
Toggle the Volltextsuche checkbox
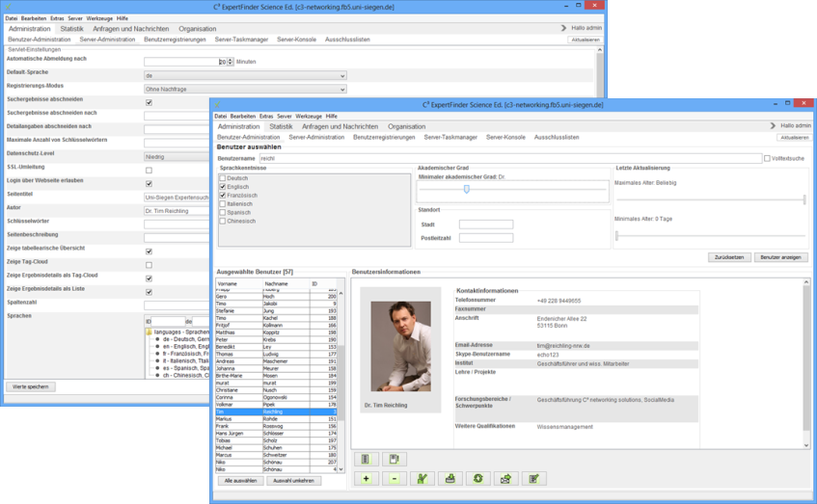click(767, 158)
